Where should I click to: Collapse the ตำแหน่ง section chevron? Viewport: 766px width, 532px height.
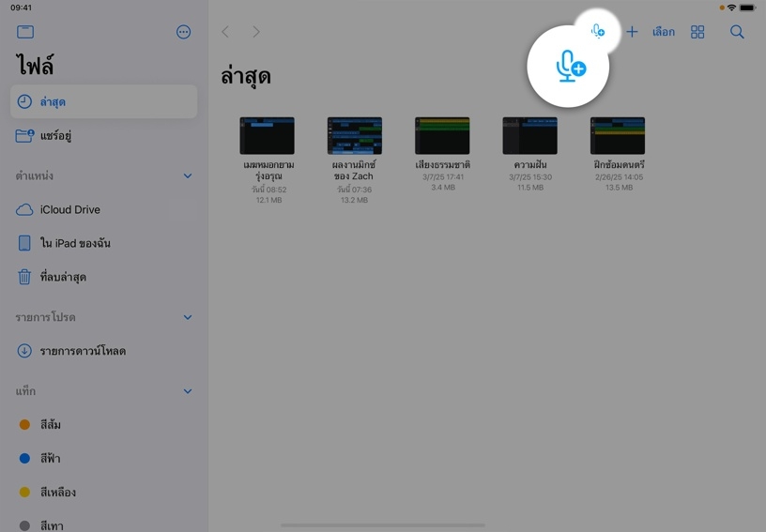(187, 175)
